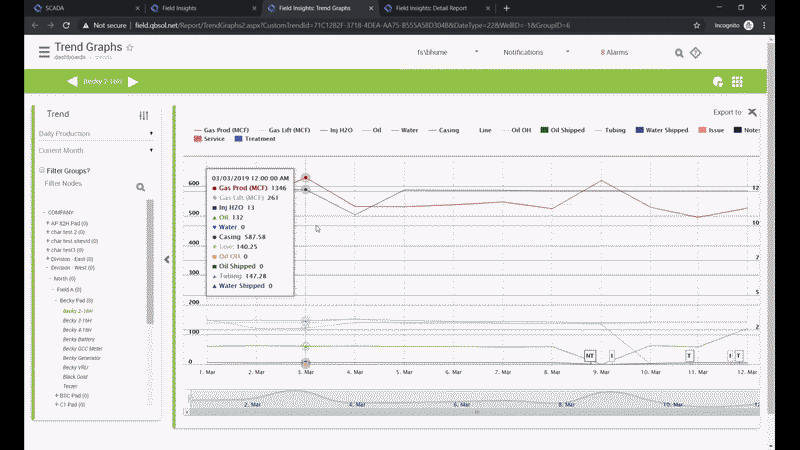Click the Filter Nodes search magnifier
The image size is (800, 450).
coord(140,187)
